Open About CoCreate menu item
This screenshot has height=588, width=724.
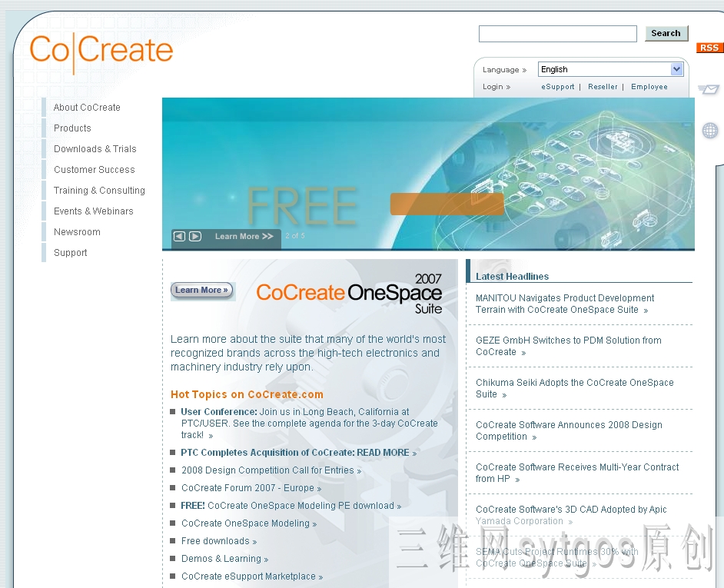[x=87, y=107]
